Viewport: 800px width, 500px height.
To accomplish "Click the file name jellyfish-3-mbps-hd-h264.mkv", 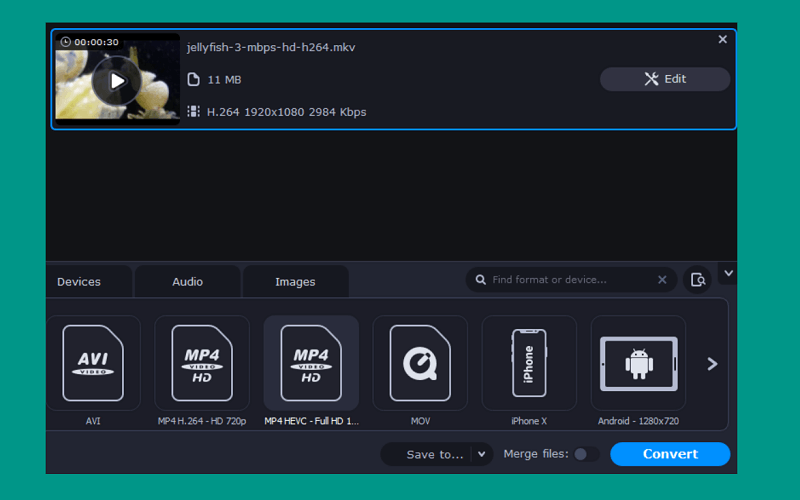I will point(271,47).
